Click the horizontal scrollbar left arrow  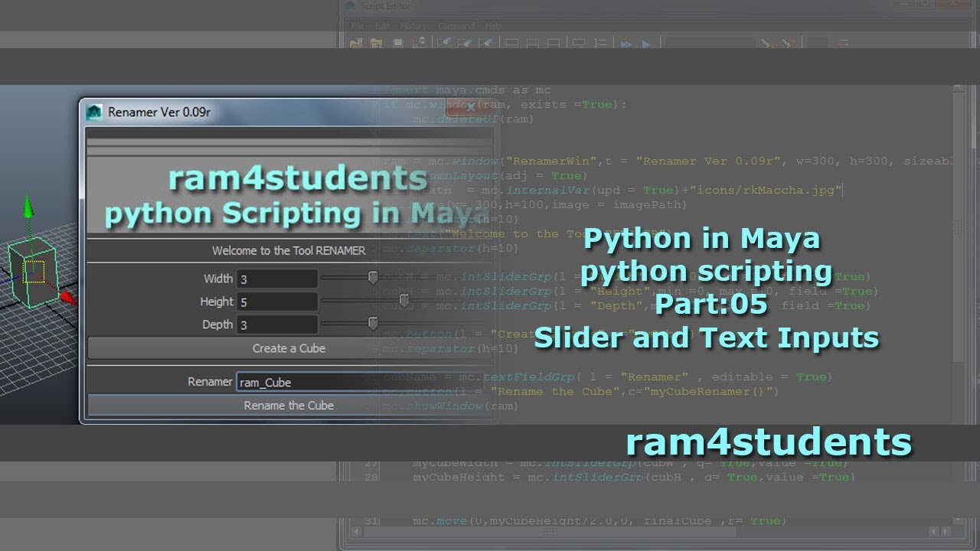[355, 531]
